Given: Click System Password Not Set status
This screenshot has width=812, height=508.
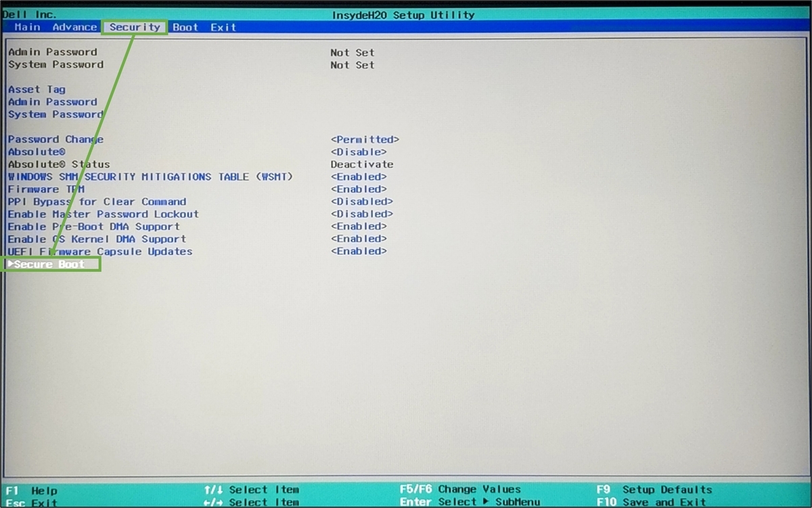Looking at the screenshot, I should tap(353, 65).
